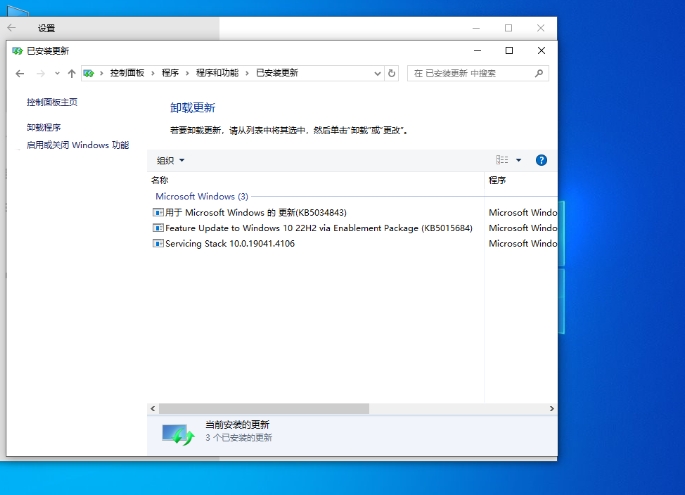Open address bar history dropdown
685x495 pixels.
376,73
